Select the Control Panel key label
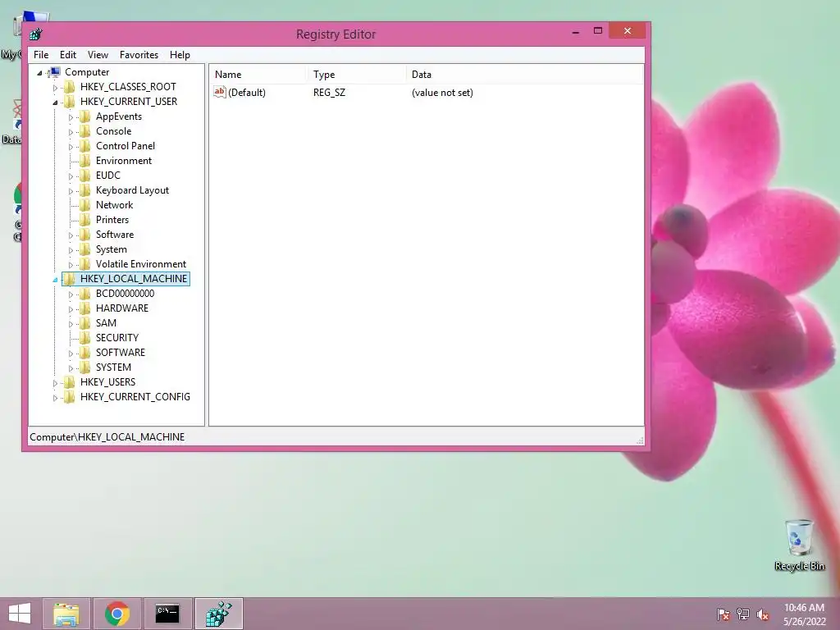Image resolution: width=840 pixels, height=630 pixels. tap(126, 146)
